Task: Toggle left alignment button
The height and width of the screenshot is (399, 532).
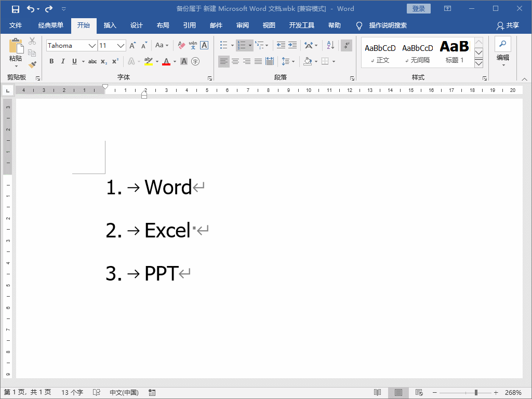Action: coord(224,61)
